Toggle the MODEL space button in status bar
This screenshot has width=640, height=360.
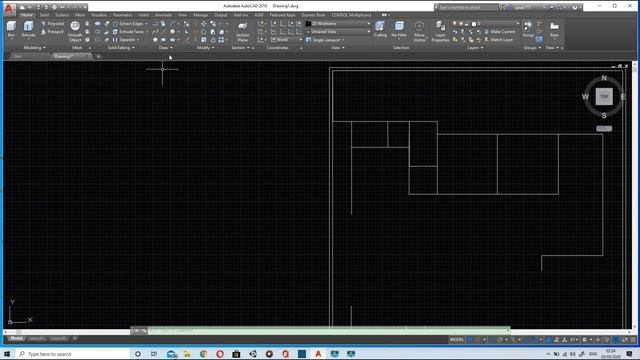[456, 340]
